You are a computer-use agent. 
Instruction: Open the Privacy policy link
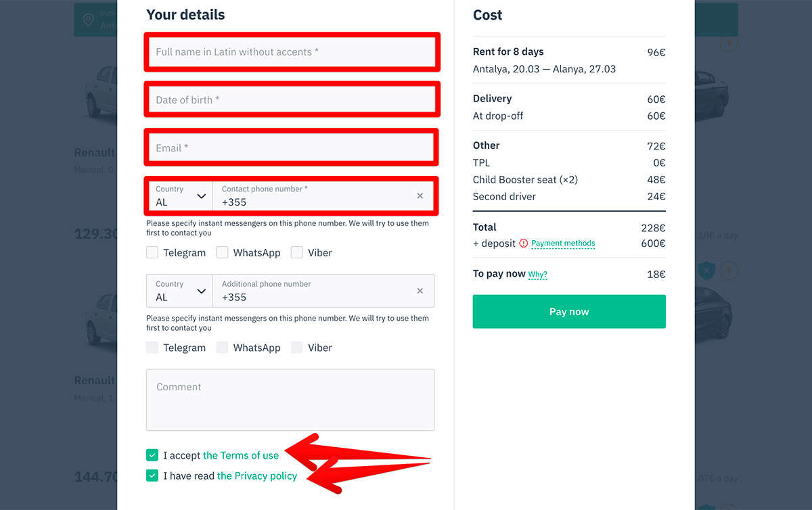click(257, 476)
